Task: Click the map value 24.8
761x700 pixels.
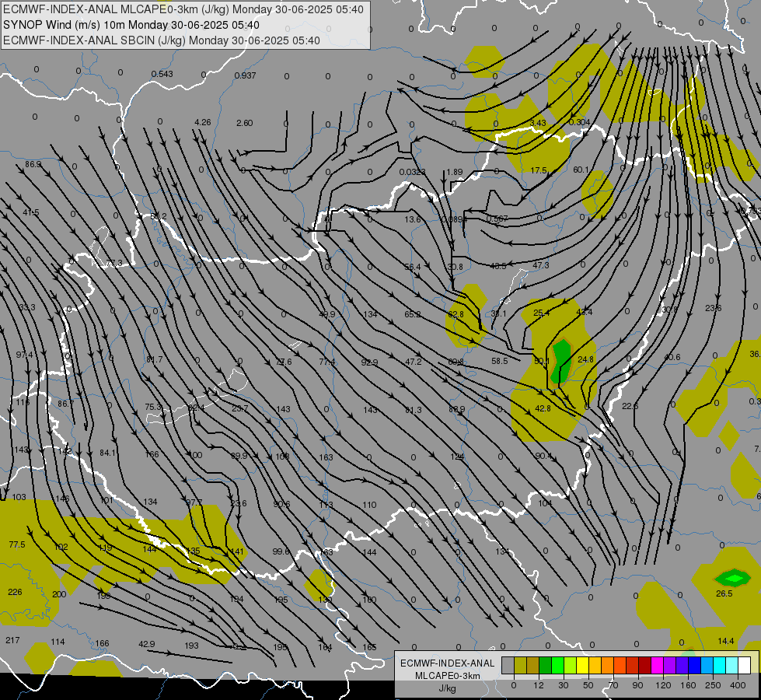Action: (586, 359)
